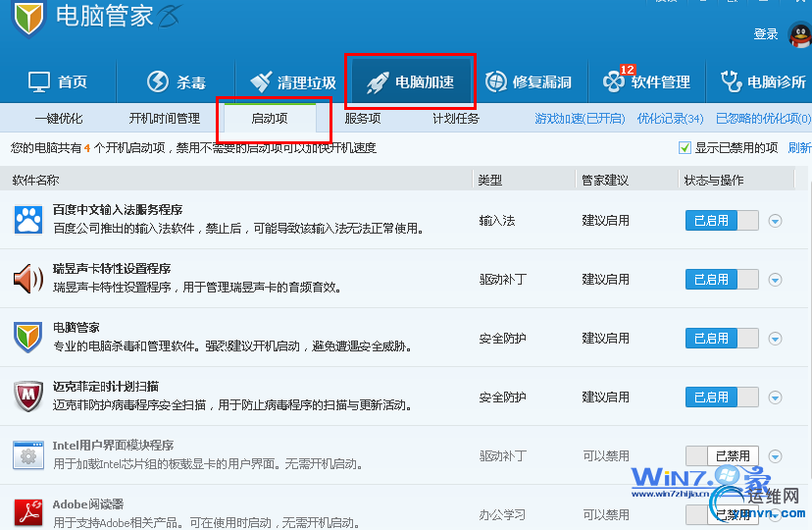Click the 类型 column header
The width and height of the screenshot is (812, 530).
tap(490, 181)
